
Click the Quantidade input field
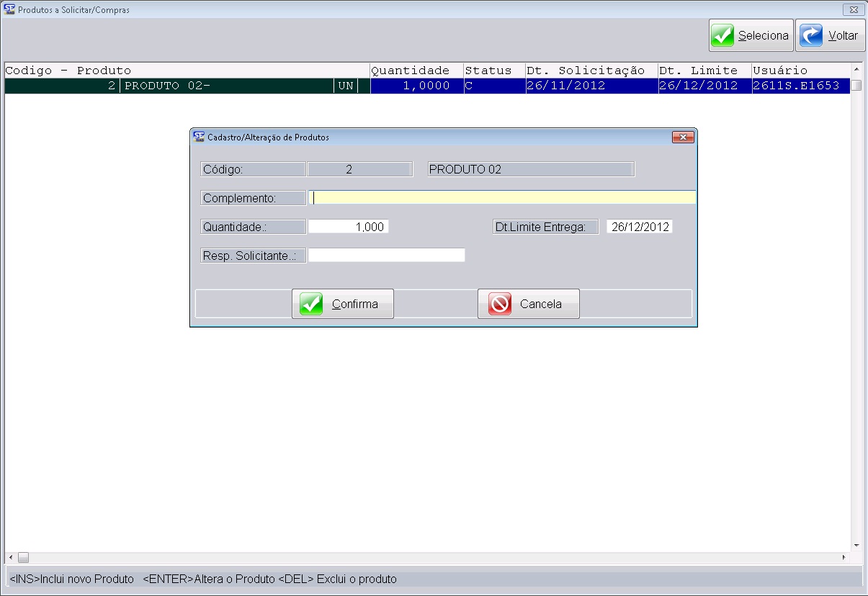tap(349, 227)
